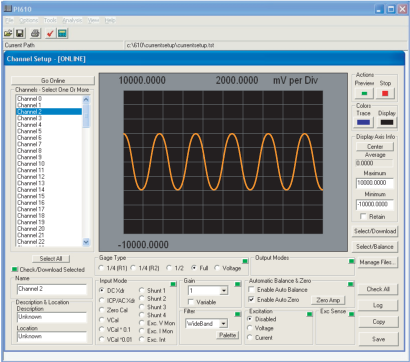The width and height of the screenshot is (410, 362).
Task: Choose Zero Cal input mode
Action: pos(113,310)
